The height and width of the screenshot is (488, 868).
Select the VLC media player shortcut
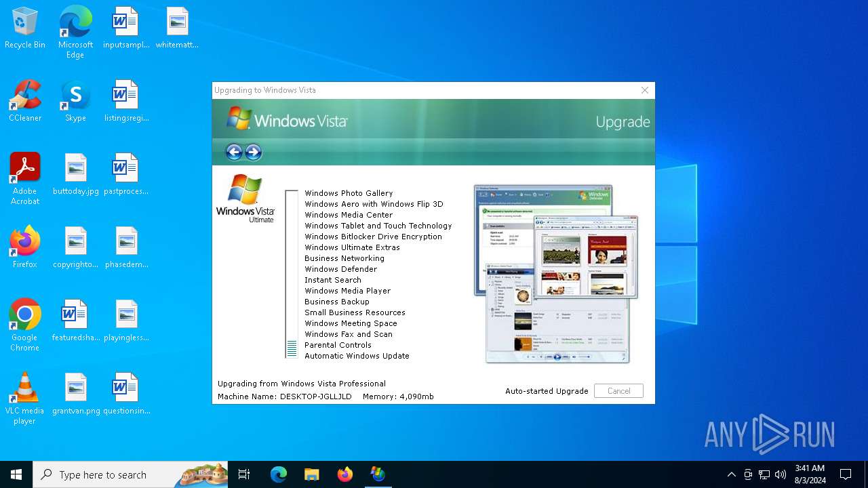click(x=25, y=398)
